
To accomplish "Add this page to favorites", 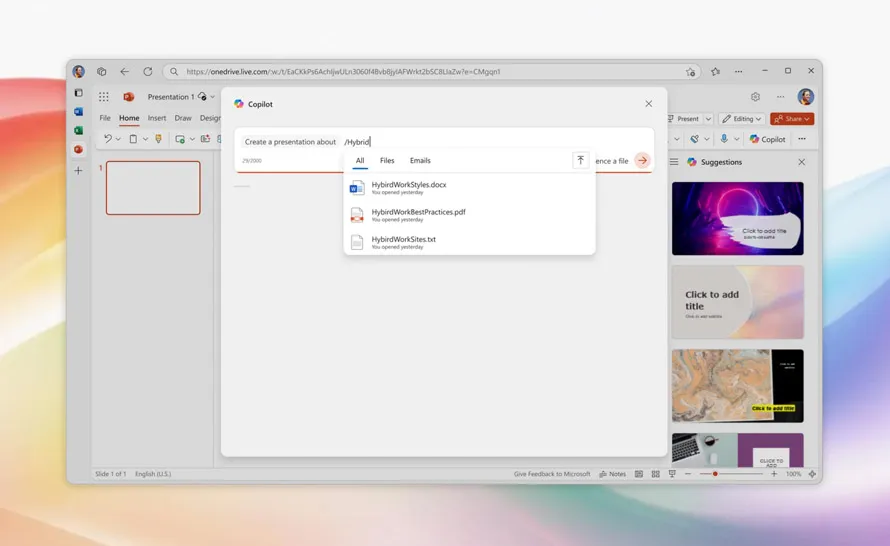I will [690, 72].
